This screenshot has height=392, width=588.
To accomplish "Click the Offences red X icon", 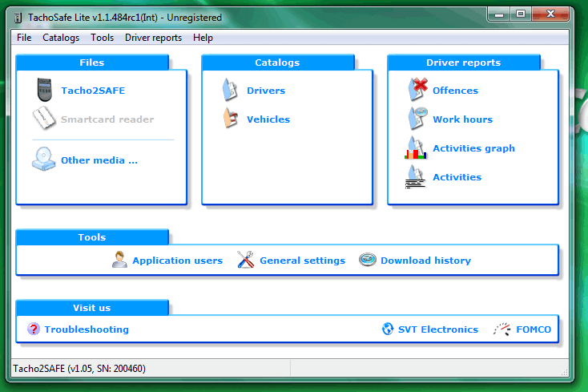I will [417, 91].
